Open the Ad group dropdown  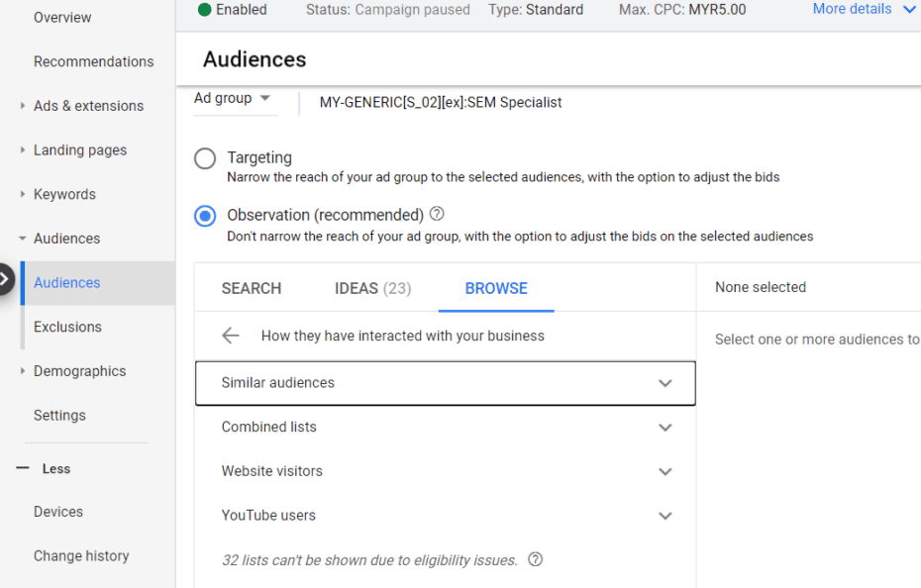coord(233,98)
